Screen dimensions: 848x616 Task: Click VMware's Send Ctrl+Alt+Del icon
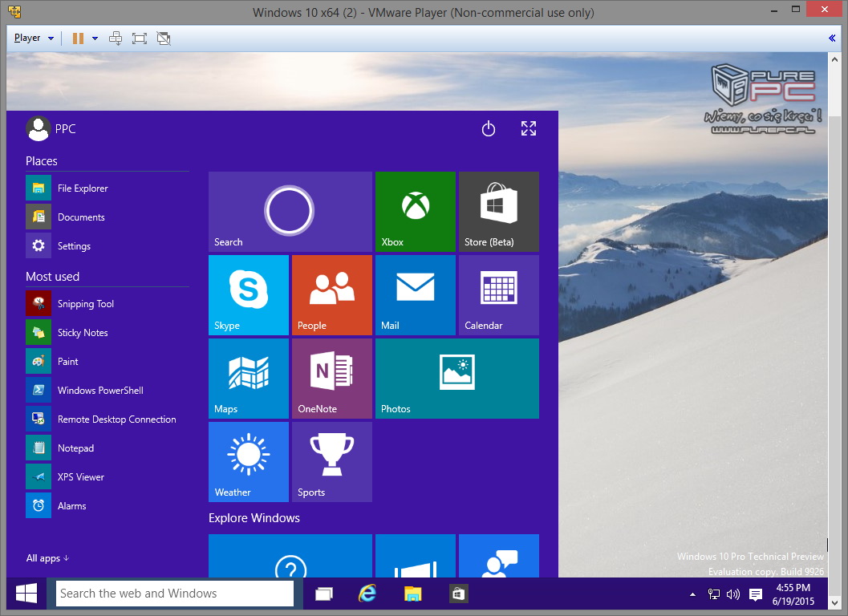tap(116, 38)
